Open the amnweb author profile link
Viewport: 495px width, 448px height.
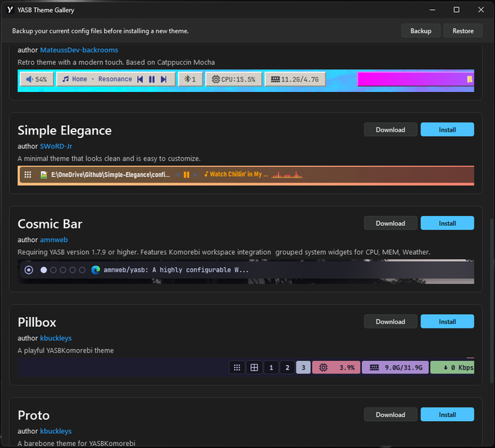pos(54,240)
